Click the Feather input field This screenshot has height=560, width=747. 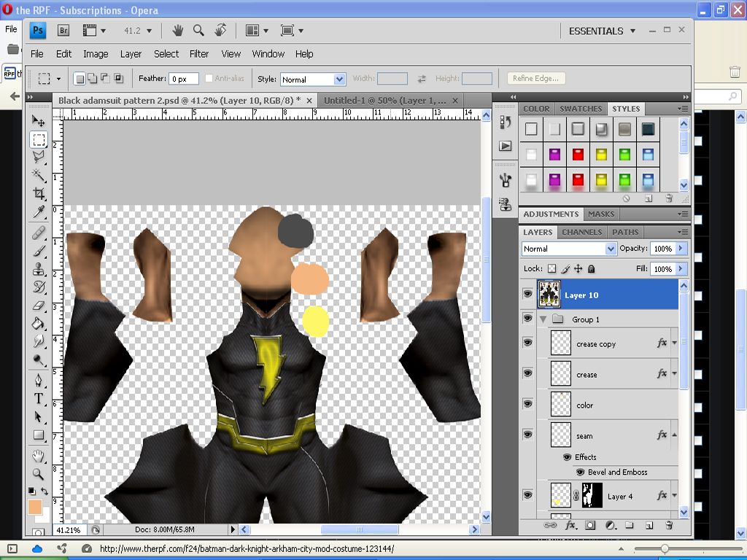[x=183, y=79]
